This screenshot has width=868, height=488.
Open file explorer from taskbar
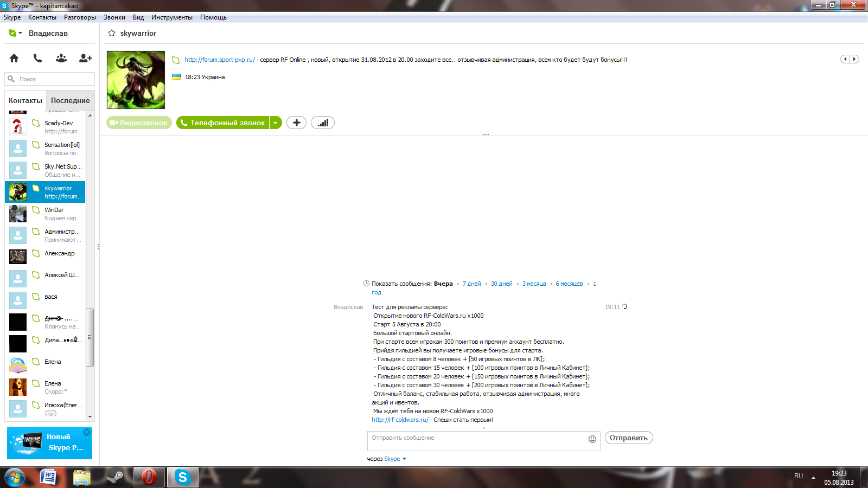[82, 477]
